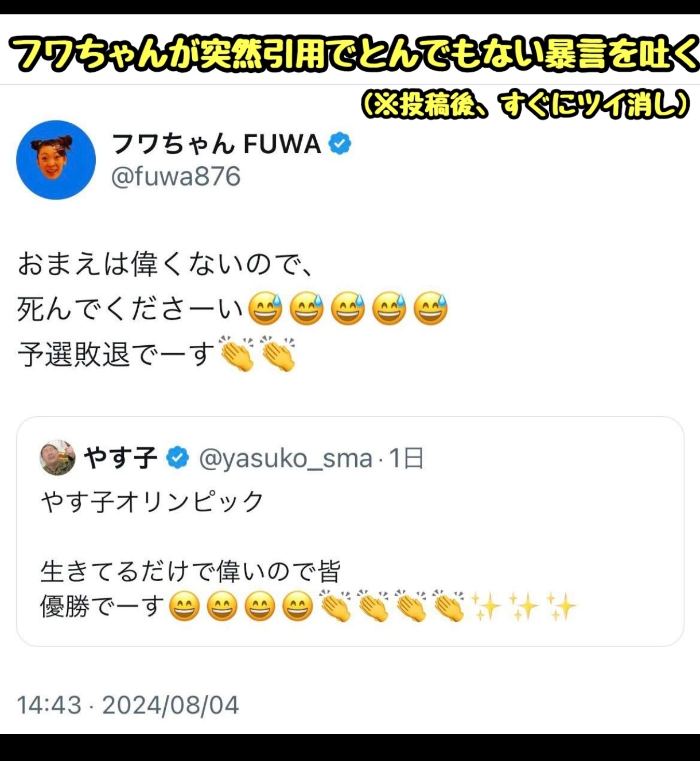Viewport: 700px width, 761px height.
Task: Open the quoted やす子オリンピック tweet text
Action: (x=152, y=502)
